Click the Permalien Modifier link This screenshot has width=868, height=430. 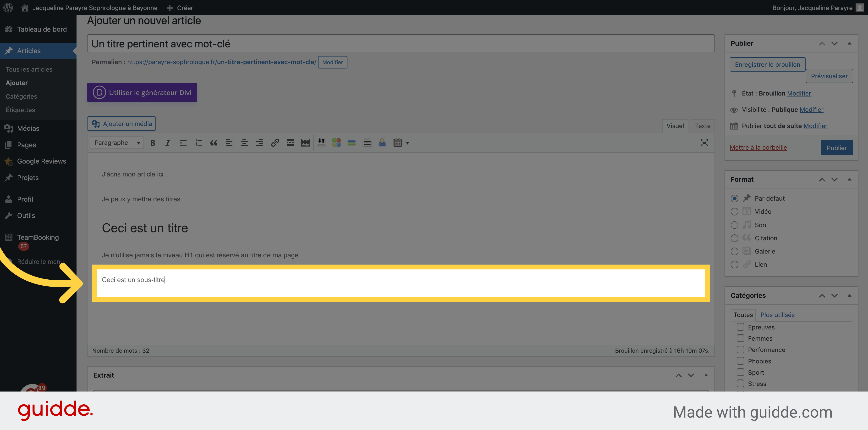coord(332,62)
